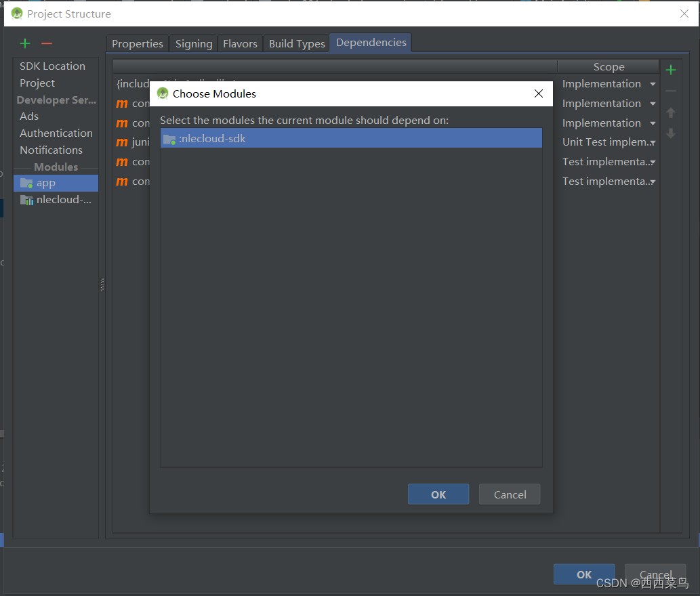
Task: Click the :nlecloud-sdk folder icon in the list
Action: 169,140
